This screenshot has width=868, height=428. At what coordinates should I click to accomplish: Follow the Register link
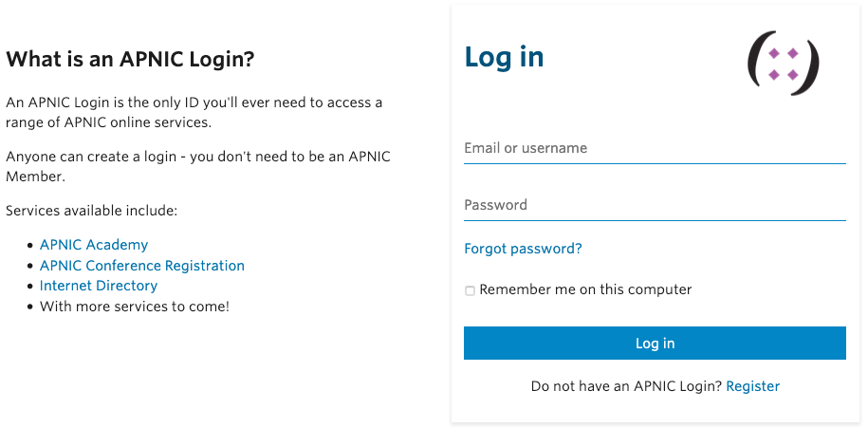click(x=752, y=386)
